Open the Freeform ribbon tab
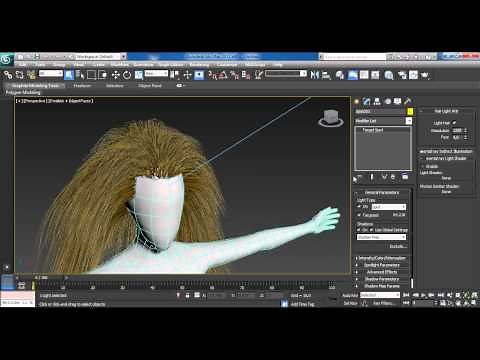Screen dimensions: 480x360 82,86
